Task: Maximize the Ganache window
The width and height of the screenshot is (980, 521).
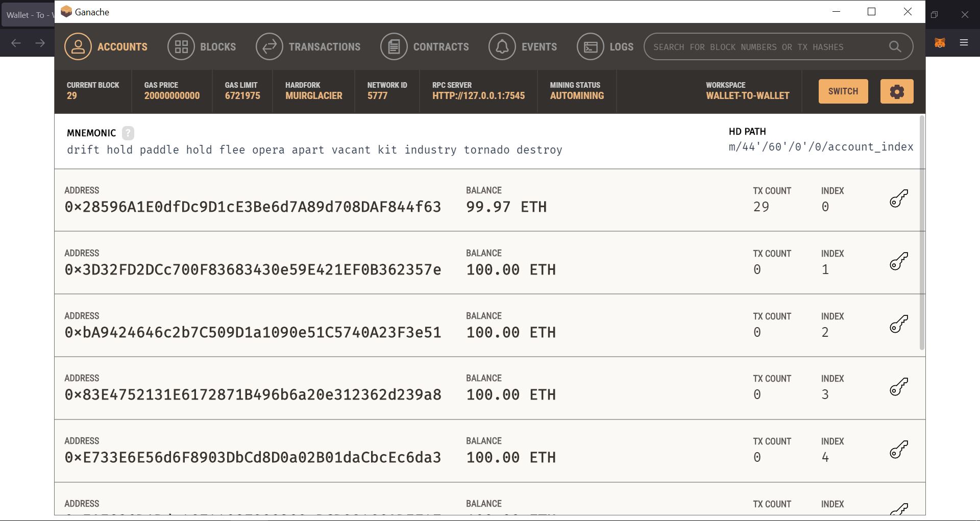Action: pyautogui.click(x=872, y=11)
